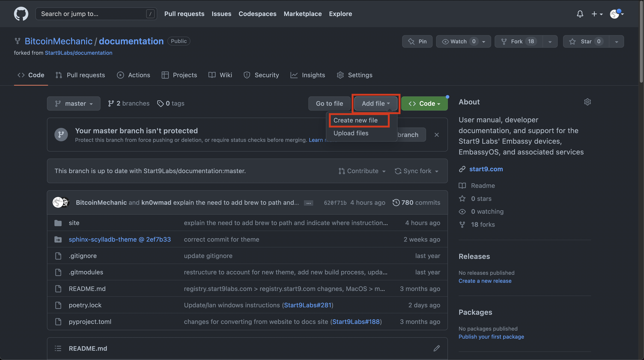Select Create new file menu item
The image size is (644, 360).
pos(356,120)
